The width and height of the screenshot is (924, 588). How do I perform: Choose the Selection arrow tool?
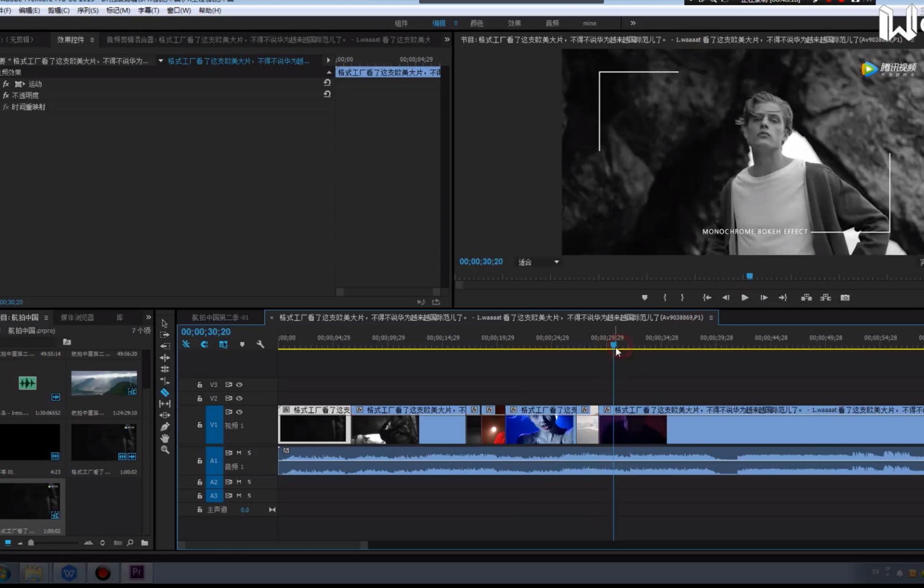(x=165, y=324)
